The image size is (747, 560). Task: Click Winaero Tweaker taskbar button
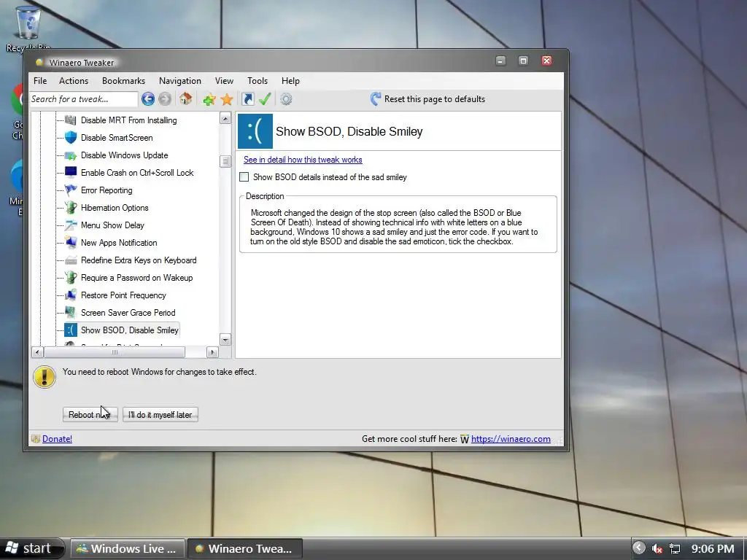(x=245, y=548)
